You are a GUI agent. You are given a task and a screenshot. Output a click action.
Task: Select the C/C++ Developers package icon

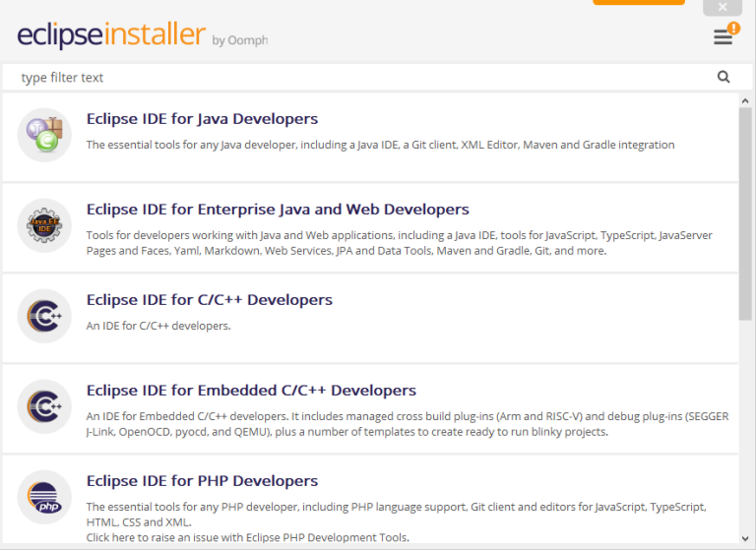point(44,316)
